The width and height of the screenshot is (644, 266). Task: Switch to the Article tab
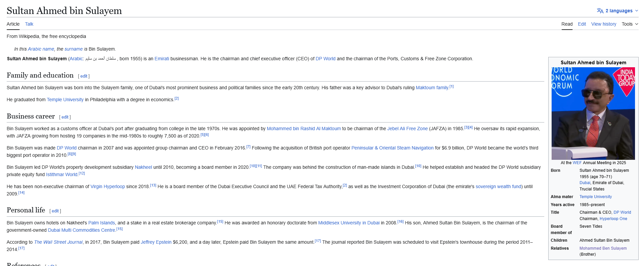point(13,24)
